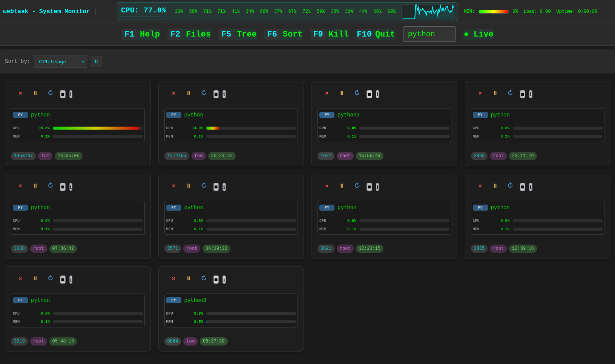Click the python filter search field
The height and width of the screenshot is (364, 615).
[x=429, y=34]
